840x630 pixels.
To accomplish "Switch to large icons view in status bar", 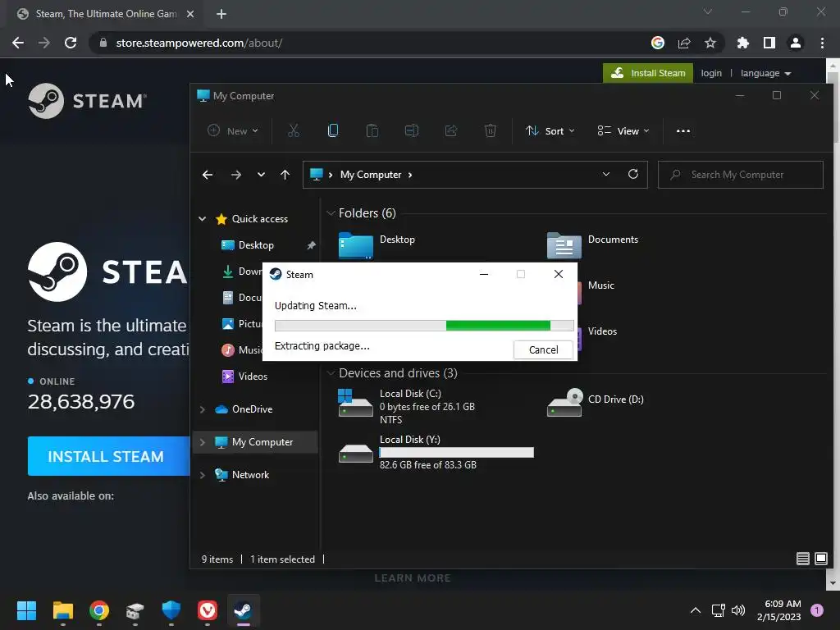I will (x=820, y=559).
